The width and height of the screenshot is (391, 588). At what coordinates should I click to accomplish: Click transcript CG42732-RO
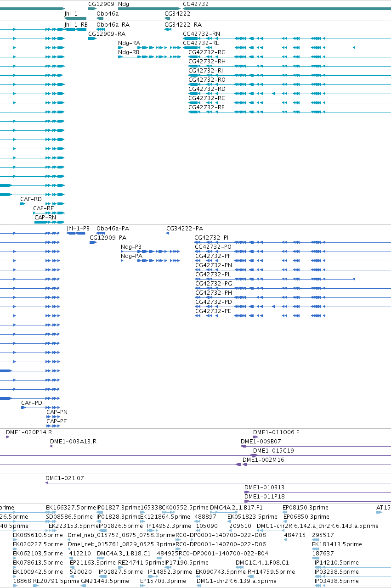pos(207,80)
